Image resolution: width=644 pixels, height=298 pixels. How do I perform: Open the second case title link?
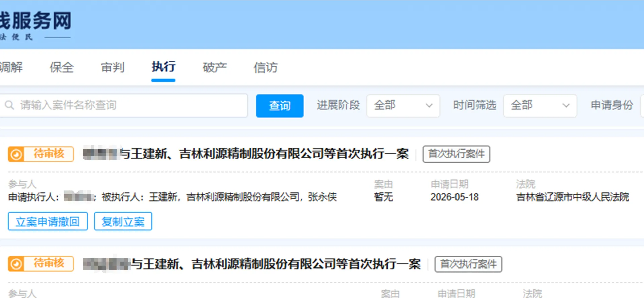[x=252, y=264]
